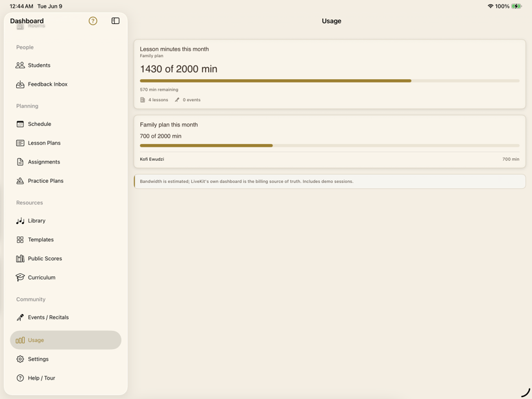532x399 pixels.
Task: Click the status bar clock 12:44 AM
Action: point(21,6)
